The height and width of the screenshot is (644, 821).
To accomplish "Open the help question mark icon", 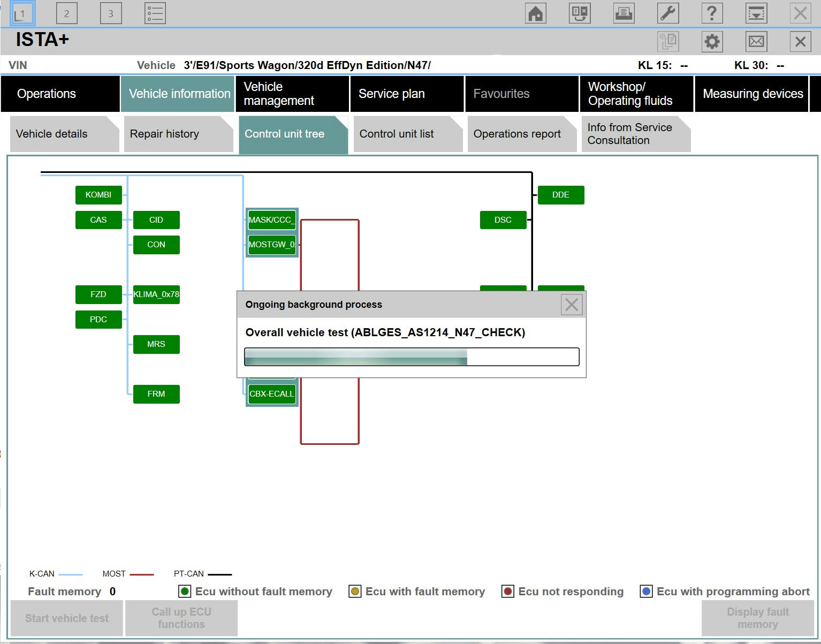I will point(712,13).
